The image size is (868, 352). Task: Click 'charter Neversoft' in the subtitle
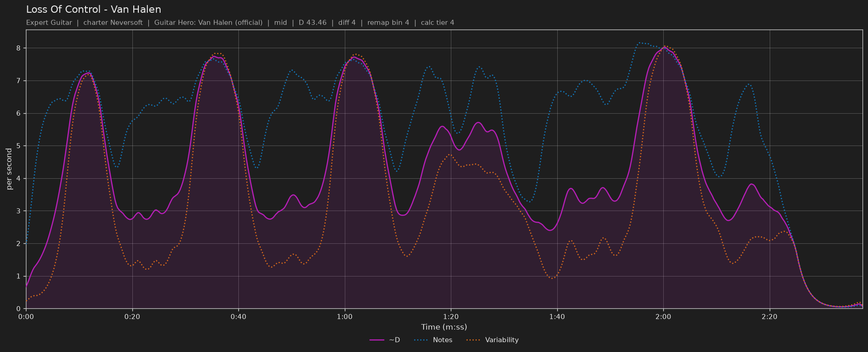coord(113,23)
